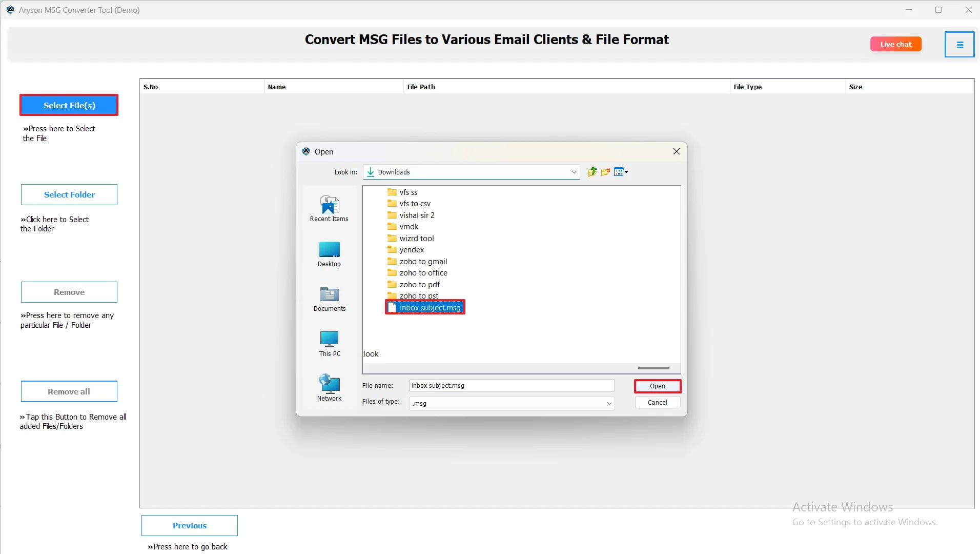Click the Select File(s) button

(69, 105)
